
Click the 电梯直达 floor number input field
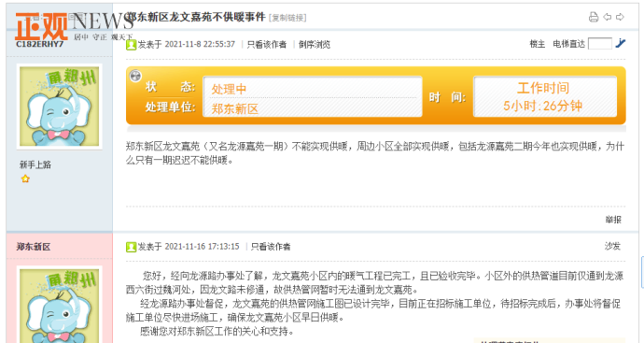pyautogui.click(x=600, y=43)
